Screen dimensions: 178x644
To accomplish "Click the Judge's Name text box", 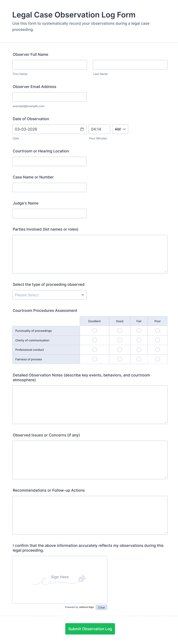I will (49, 214).
